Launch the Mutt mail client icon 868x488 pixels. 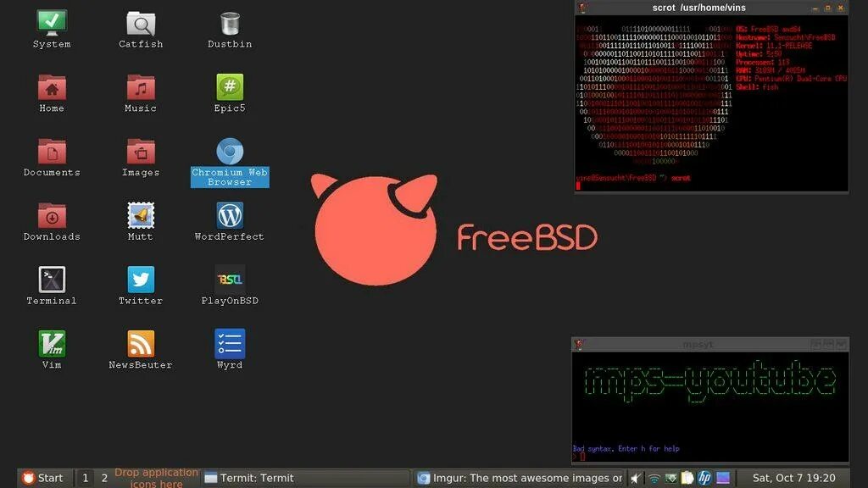point(141,222)
